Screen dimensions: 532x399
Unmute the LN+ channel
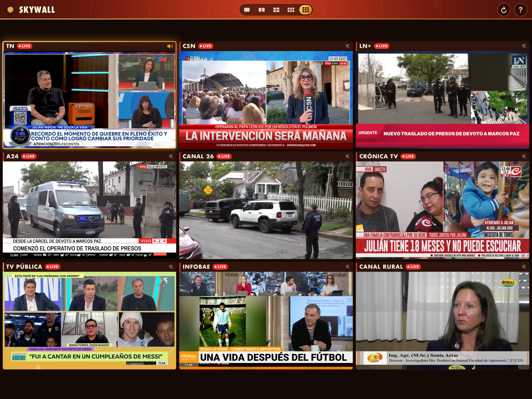click(524, 46)
